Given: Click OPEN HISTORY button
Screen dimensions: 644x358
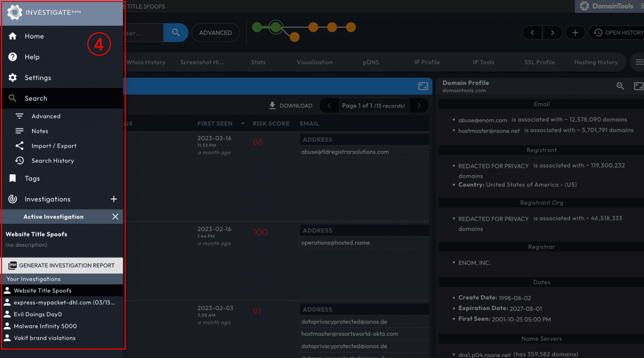Looking at the screenshot, I should click(x=617, y=33).
